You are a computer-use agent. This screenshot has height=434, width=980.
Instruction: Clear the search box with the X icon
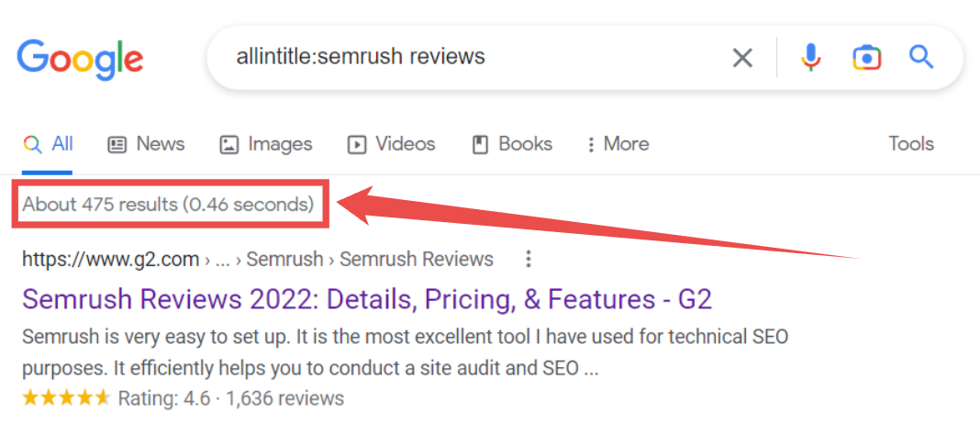pos(742,58)
